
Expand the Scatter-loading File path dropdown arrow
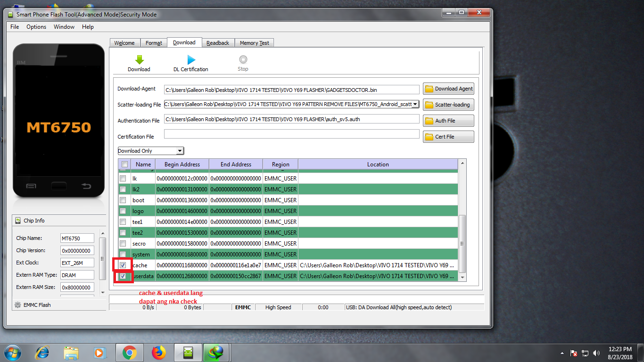[415, 104]
